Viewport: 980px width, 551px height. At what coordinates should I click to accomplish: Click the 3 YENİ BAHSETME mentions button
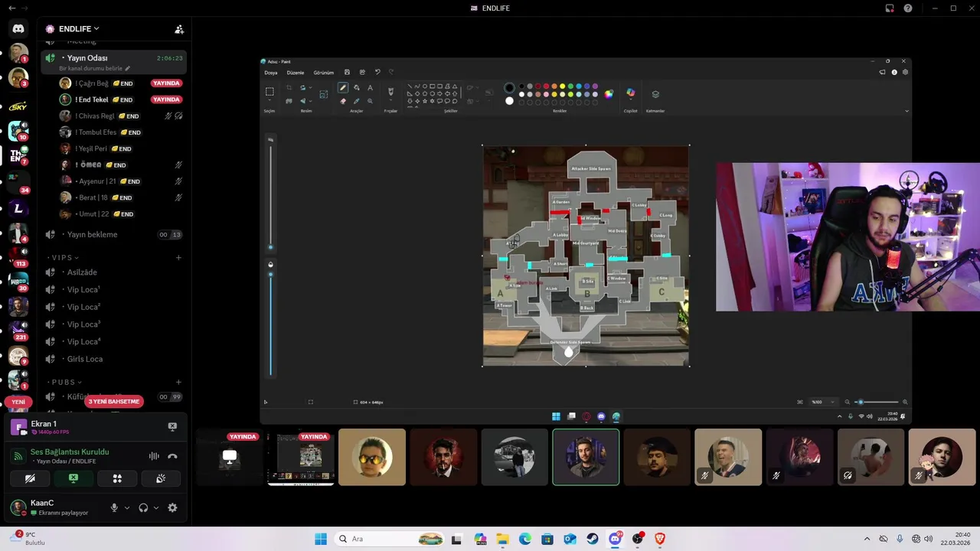click(x=114, y=402)
